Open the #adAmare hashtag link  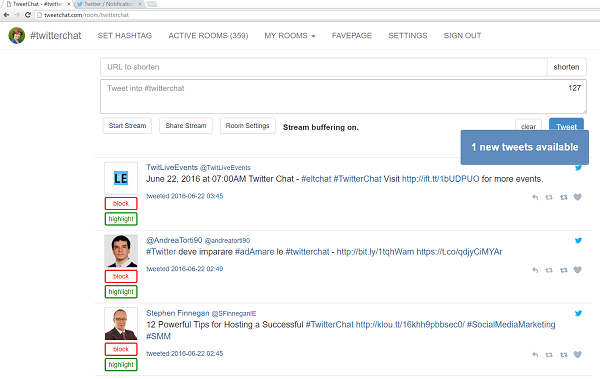254,252
